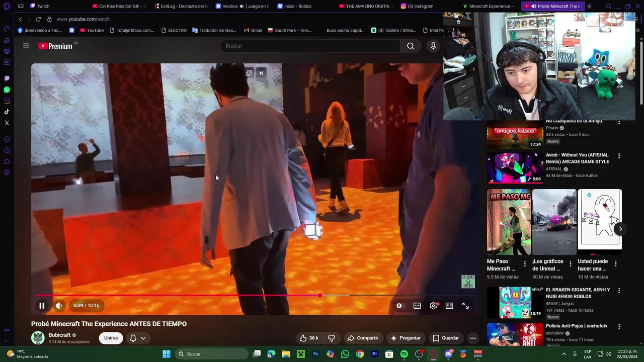Viewport: 644px width, 362px height.
Task: Open Avicii Without You video thumbnail
Action: pyautogui.click(x=515, y=168)
